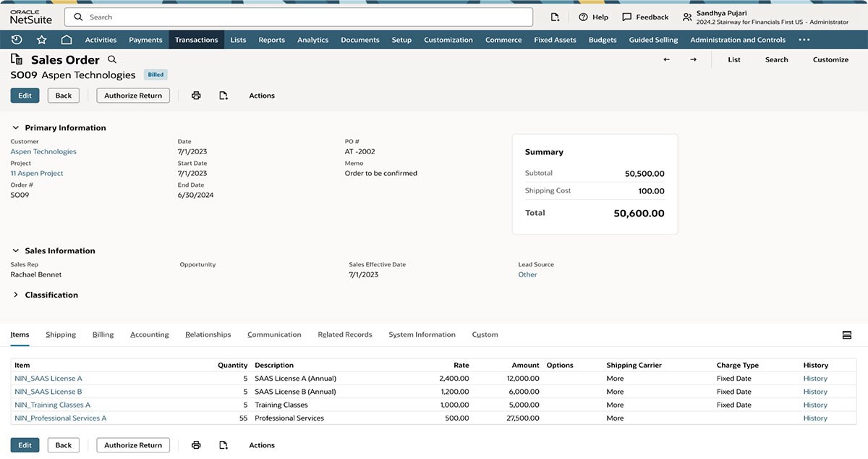Click the List link in header
Image resolution: width=868 pixels, height=459 pixels.
734,59
